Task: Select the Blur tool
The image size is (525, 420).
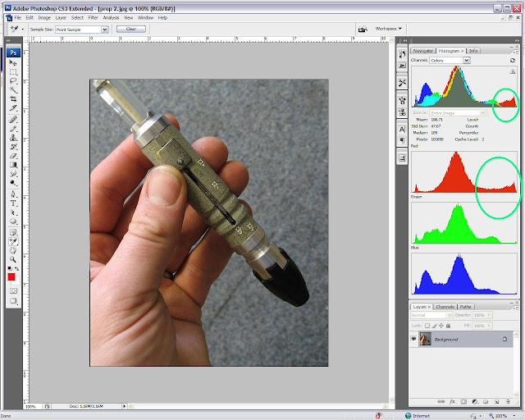Action: (13, 174)
